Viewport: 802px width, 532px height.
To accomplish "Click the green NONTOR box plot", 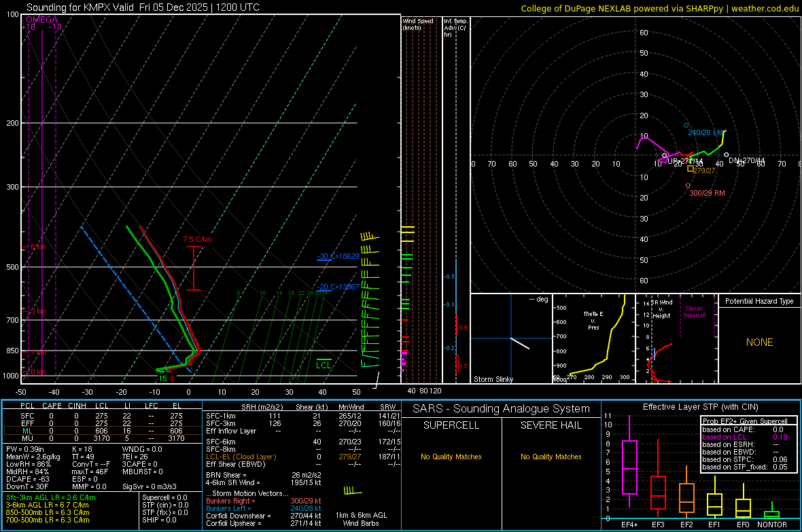I will click(x=772, y=514).
